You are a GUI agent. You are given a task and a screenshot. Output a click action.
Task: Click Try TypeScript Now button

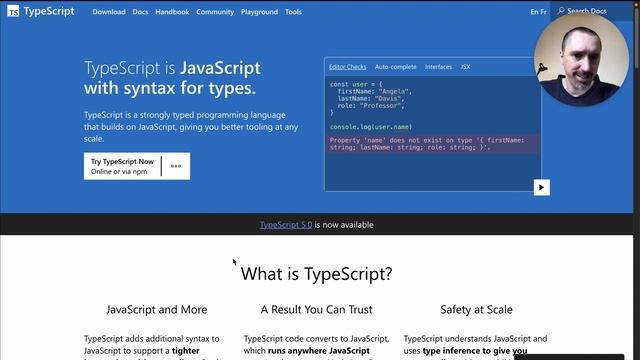pyautogui.click(x=122, y=166)
